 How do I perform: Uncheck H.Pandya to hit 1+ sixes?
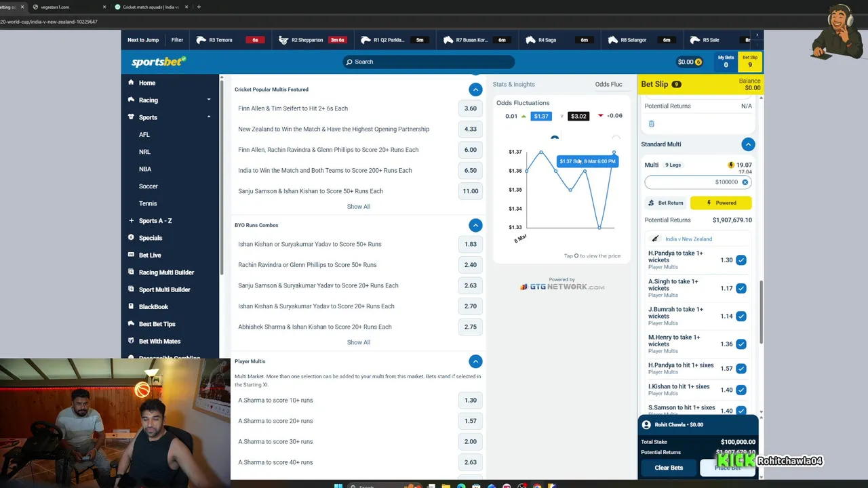point(741,369)
